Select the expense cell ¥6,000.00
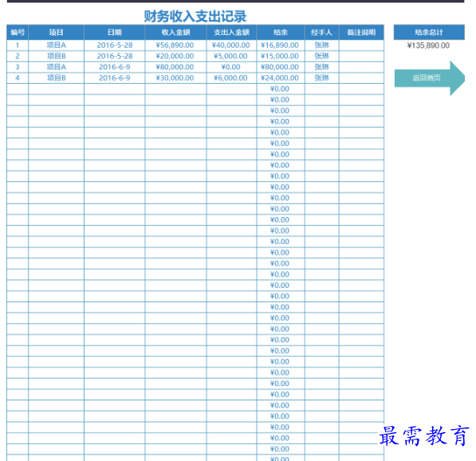This screenshot has width=476, height=461. pyautogui.click(x=232, y=78)
